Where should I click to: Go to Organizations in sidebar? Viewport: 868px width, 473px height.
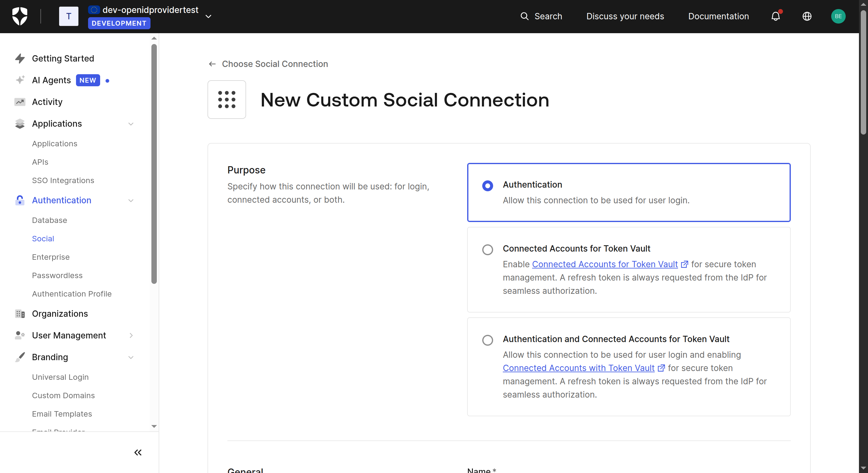click(60, 313)
